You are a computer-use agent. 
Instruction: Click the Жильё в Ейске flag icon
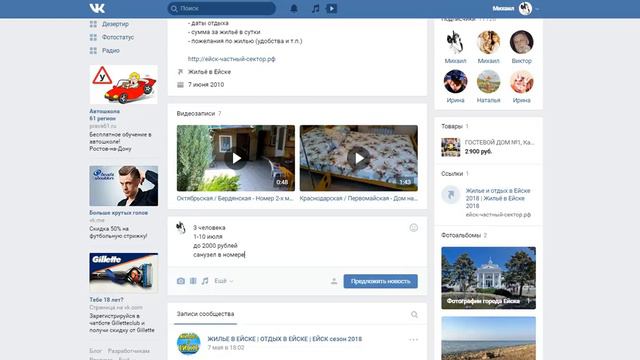pyautogui.click(x=180, y=72)
